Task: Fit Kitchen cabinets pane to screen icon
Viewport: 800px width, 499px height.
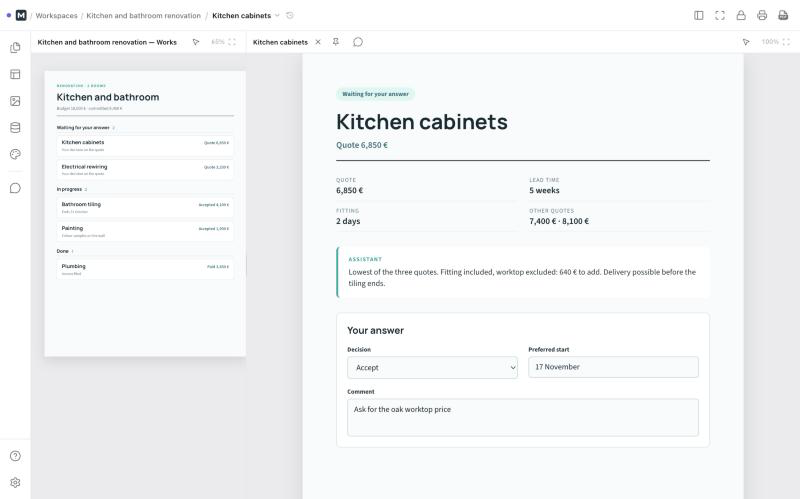Action: (786, 42)
